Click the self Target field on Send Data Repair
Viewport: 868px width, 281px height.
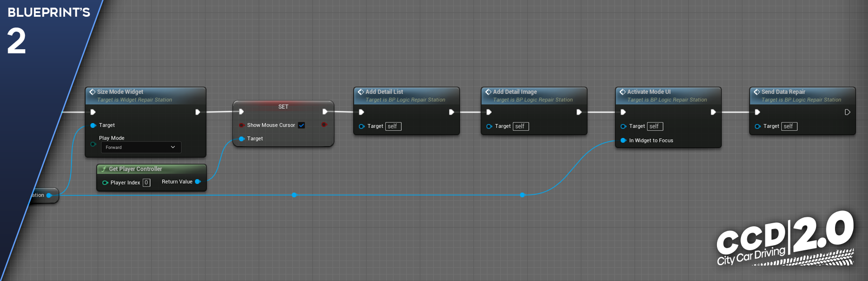pos(788,126)
